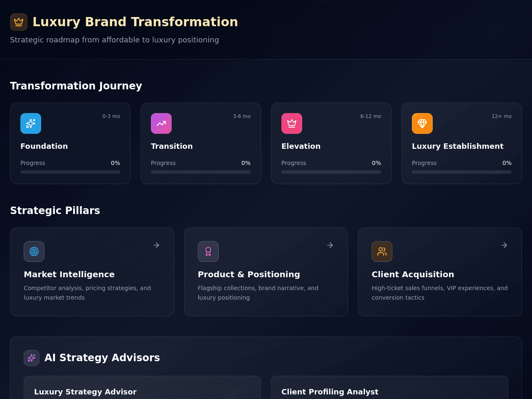Image resolution: width=532 pixels, height=399 pixels.
Task: Click the Luxury Establishment 0% progress value
Action: point(507,163)
